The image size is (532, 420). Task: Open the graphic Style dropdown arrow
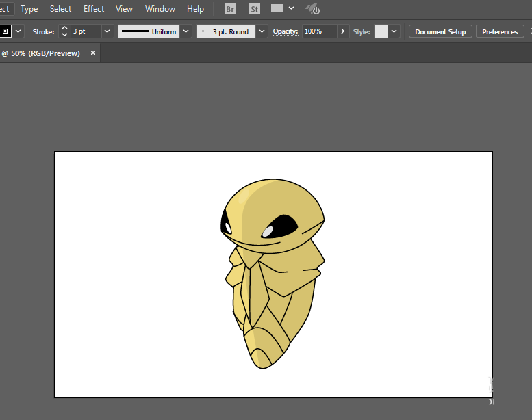[x=394, y=31]
